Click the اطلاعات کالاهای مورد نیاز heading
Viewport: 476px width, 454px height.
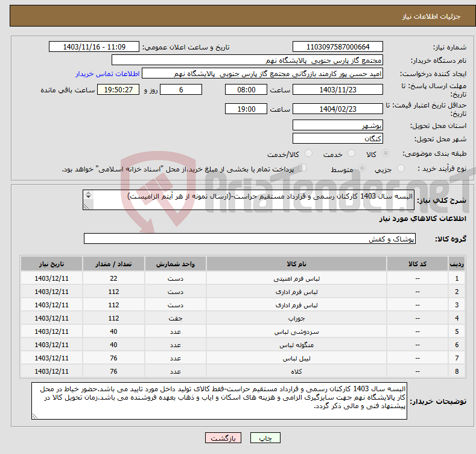[422, 219]
